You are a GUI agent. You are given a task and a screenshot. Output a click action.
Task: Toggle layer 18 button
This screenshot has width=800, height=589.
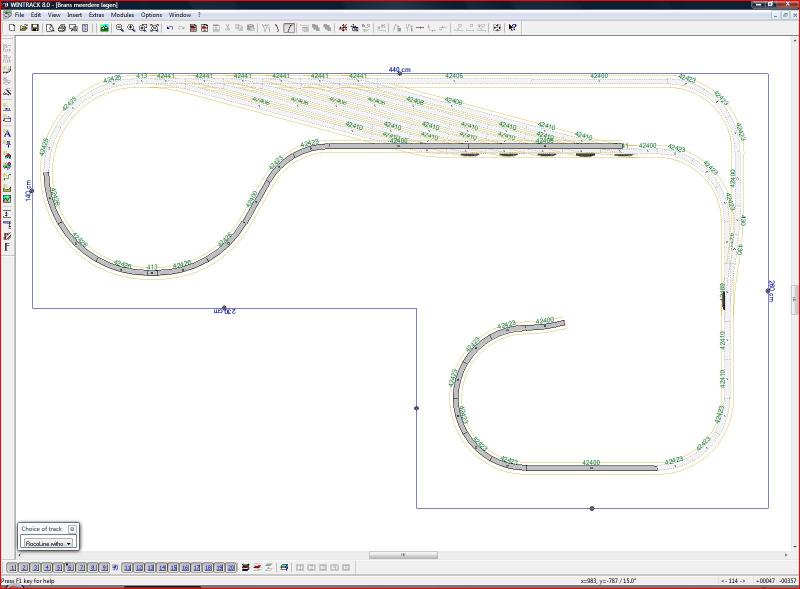pos(208,568)
